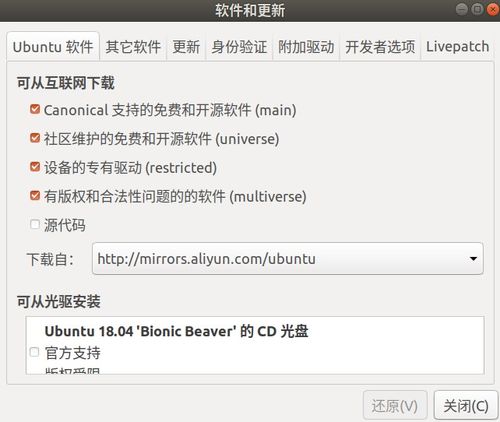Check 官方支持 under the CD 光盘 entry

(34, 352)
